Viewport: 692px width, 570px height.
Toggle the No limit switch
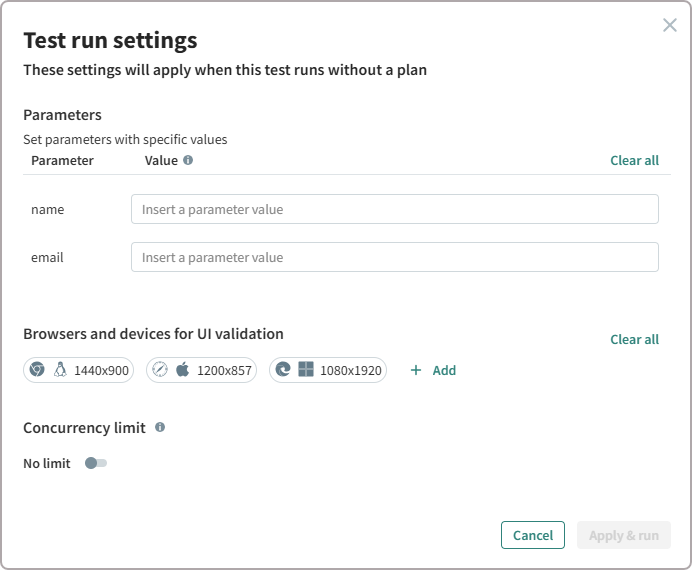(x=96, y=463)
